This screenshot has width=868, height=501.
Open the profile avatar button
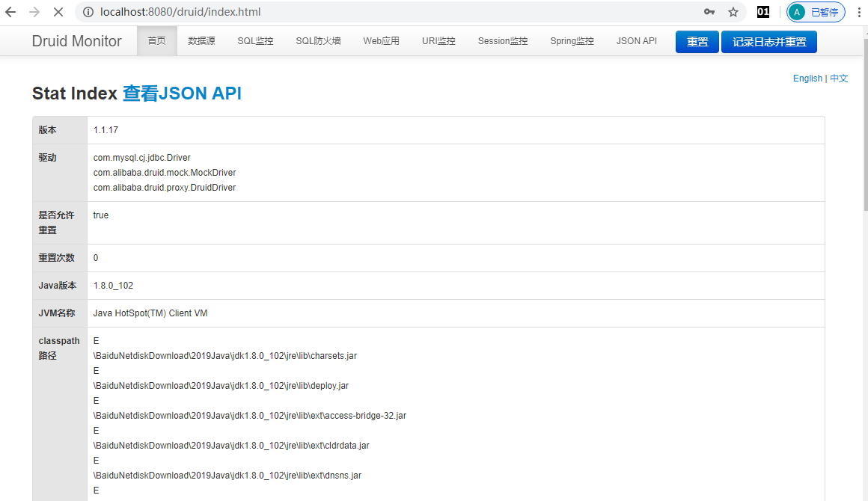tap(816, 12)
